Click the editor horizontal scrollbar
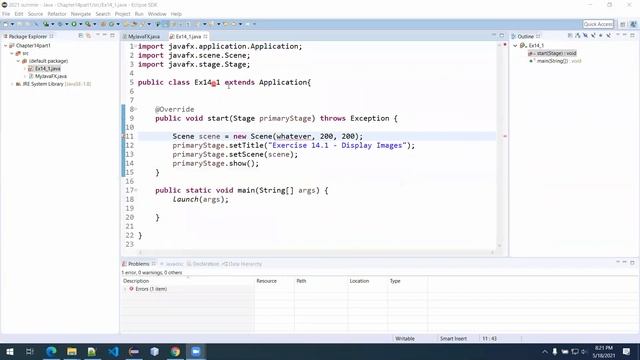This screenshot has height=360, width=640. [316, 252]
